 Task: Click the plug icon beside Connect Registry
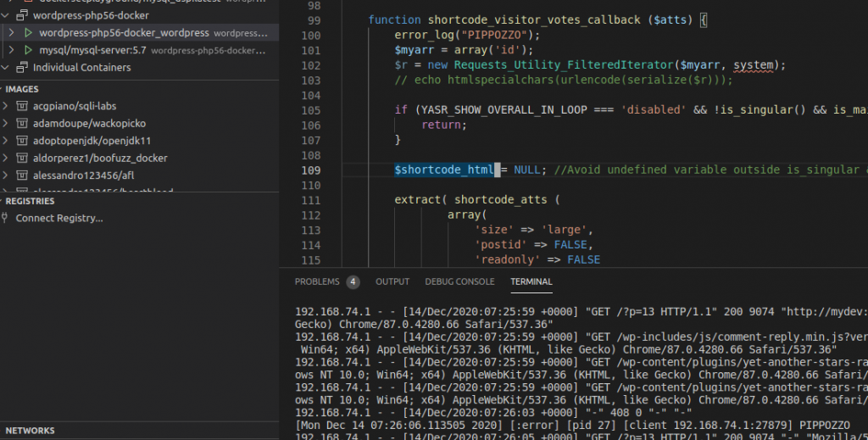point(5,218)
